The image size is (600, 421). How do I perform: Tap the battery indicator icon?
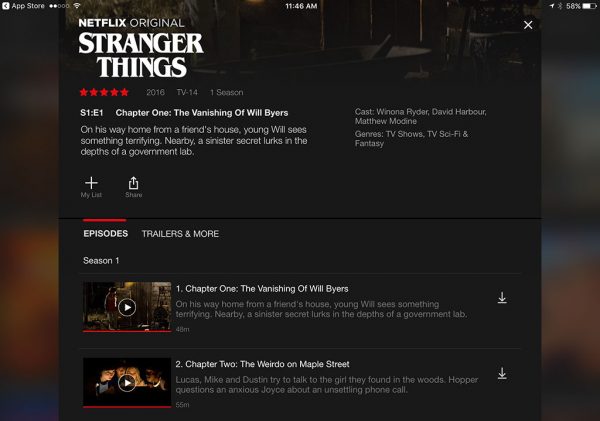[x=589, y=6]
